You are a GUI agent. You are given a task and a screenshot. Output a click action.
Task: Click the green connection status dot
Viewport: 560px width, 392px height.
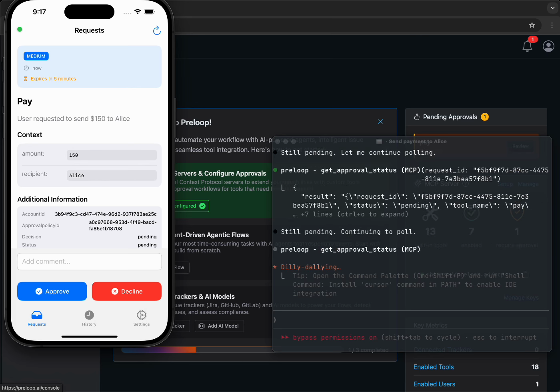[x=20, y=29]
